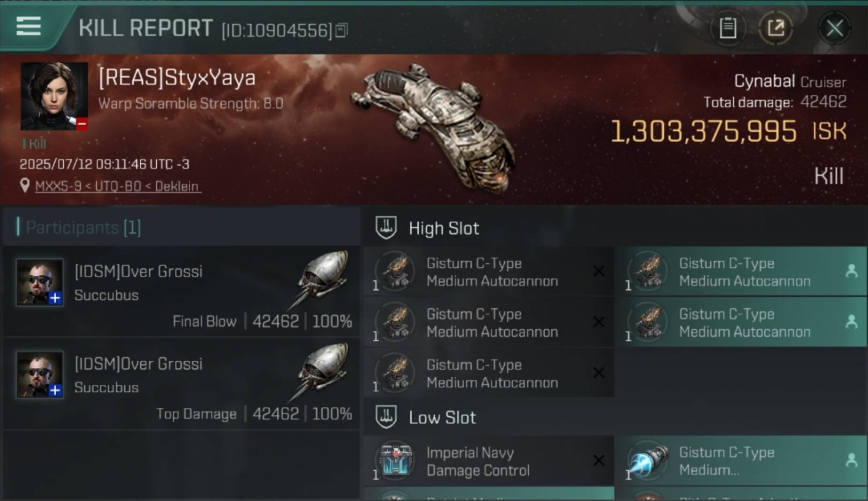Click the share/export icon in header
The width and height of the screenshot is (868, 501).
775,28
